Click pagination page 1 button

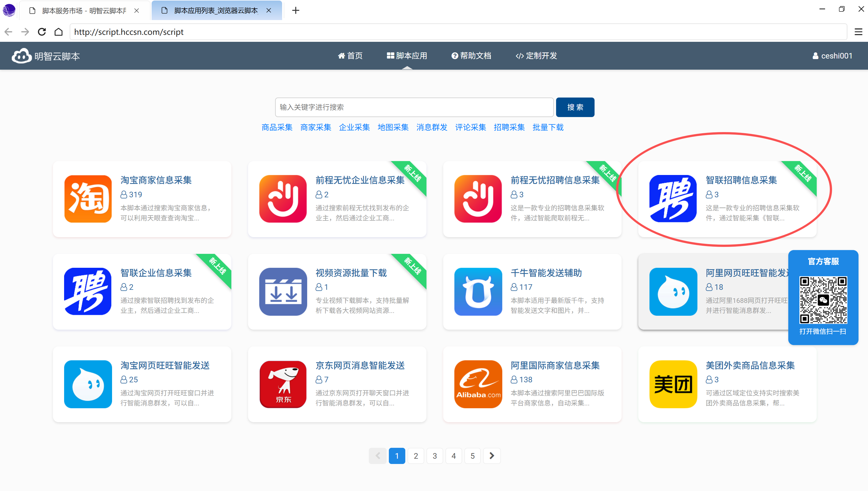point(397,456)
